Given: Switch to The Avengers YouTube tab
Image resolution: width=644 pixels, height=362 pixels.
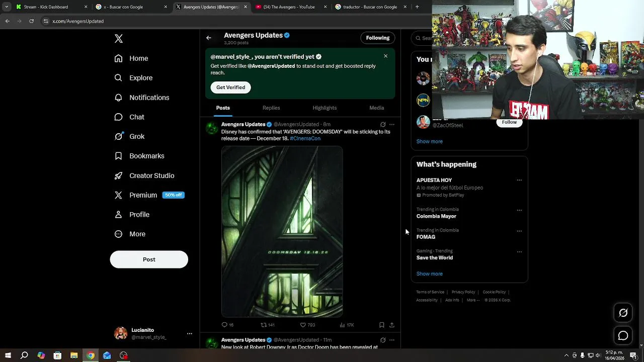Looking at the screenshot, I should click(291, 7).
